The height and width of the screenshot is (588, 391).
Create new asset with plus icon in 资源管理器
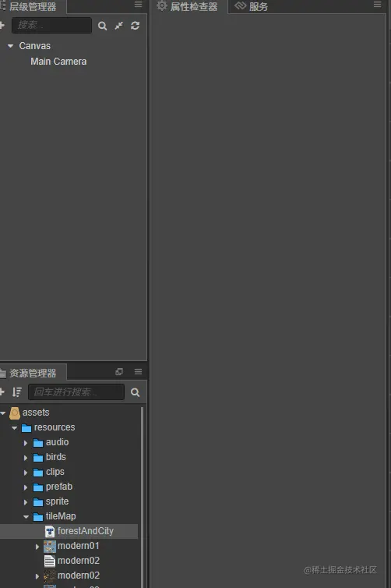(2, 392)
